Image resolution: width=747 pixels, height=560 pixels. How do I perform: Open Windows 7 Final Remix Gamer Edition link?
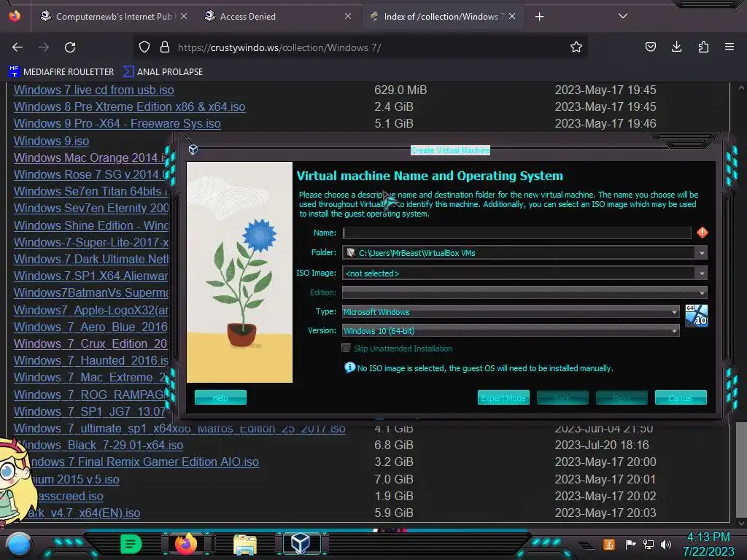[x=144, y=462]
